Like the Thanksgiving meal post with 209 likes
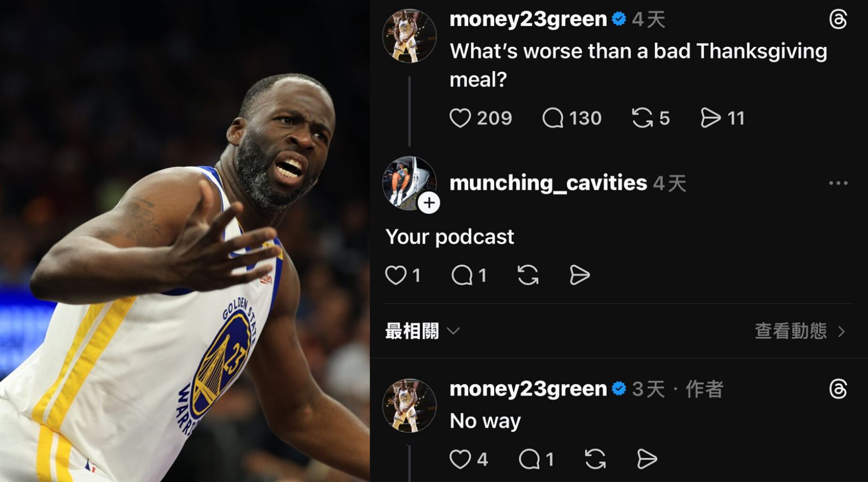This screenshot has width=868, height=482. 460,118
